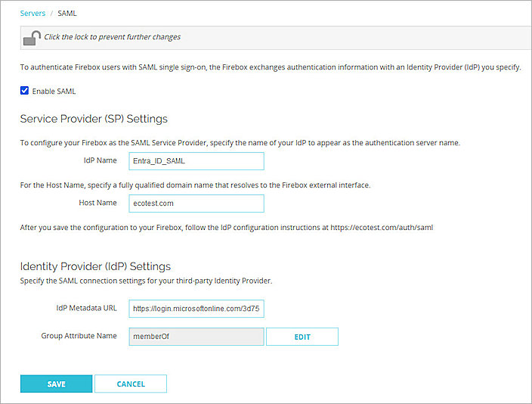Image resolution: width=532 pixels, height=404 pixels.
Task: Click the Identity Provider (IdP) Settings heading
Action: coord(95,266)
